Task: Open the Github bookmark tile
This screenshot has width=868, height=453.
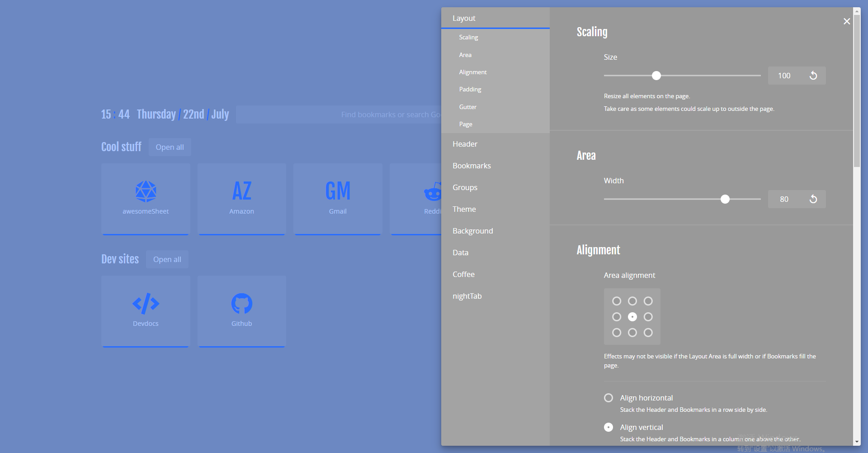Action: [x=242, y=311]
